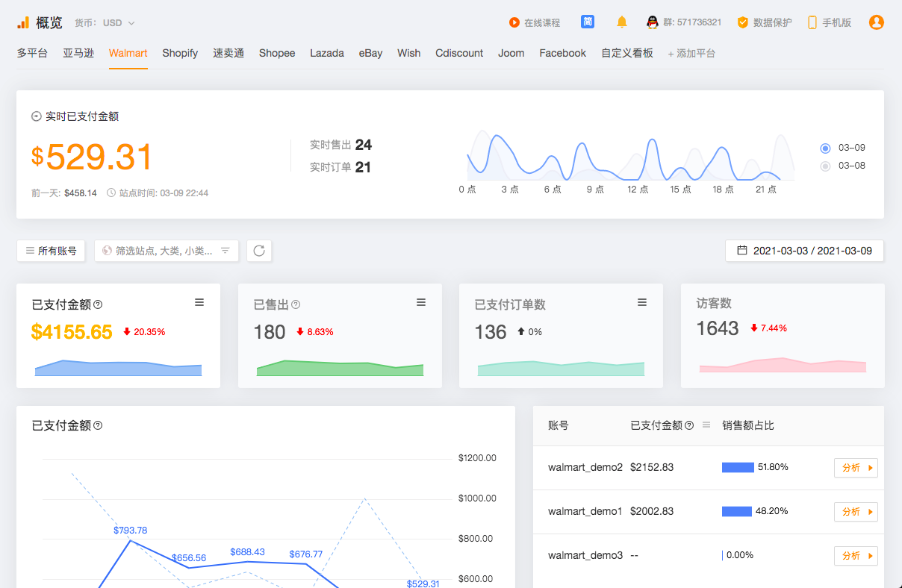Click the blue 简 language icon

[588, 22]
